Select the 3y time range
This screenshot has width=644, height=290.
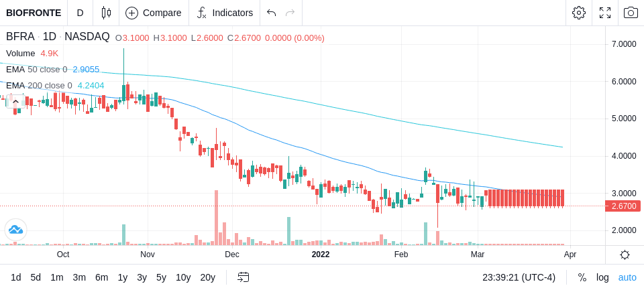(x=142, y=278)
